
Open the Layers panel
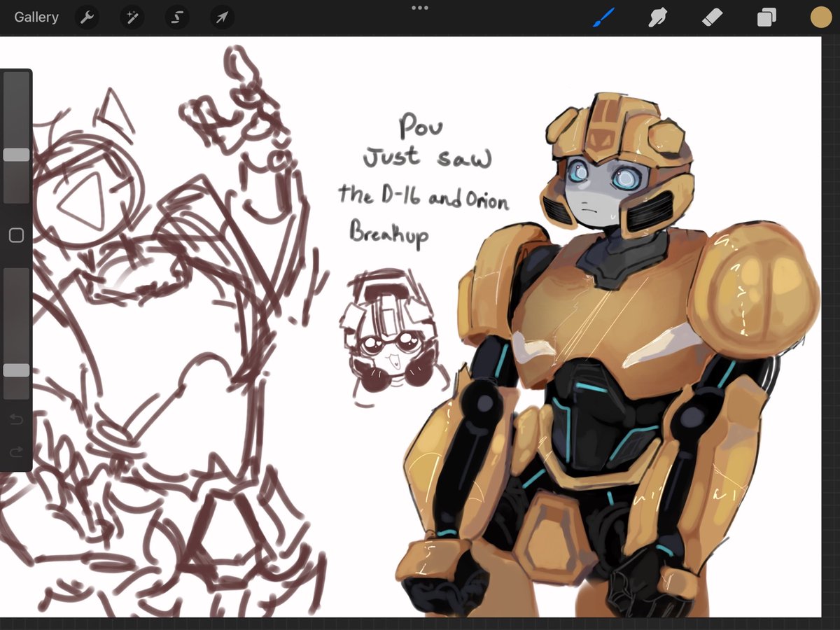point(766,17)
